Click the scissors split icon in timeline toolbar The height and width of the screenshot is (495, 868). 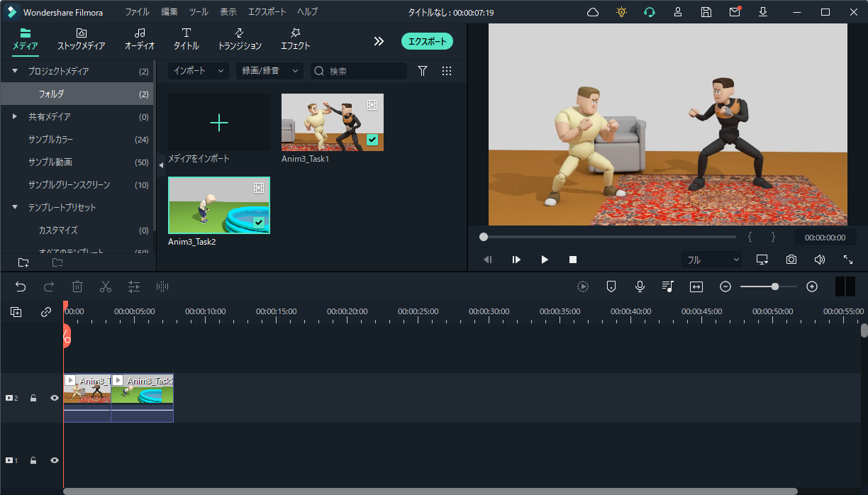pyautogui.click(x=106, y=287)
